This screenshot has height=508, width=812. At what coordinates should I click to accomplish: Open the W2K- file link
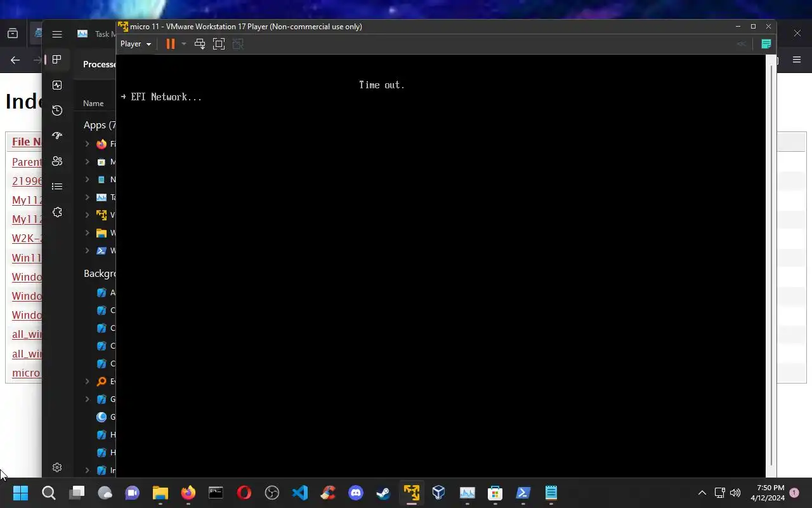tap(27, 239)
